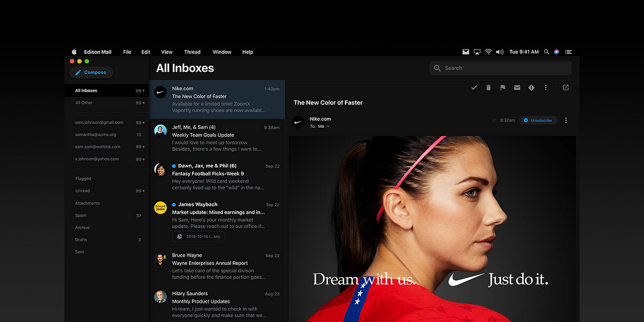Viewport: 644px width, 322px height.
Task: Click the Nike swoosh avatar in the inbox list
Action: click(x=160, y=92)
